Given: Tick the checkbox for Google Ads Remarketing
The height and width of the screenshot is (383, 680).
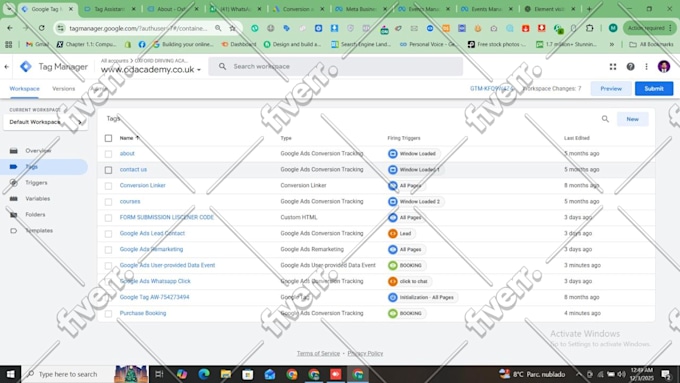Looking at the screenshot, I should [x=108, y=249].
